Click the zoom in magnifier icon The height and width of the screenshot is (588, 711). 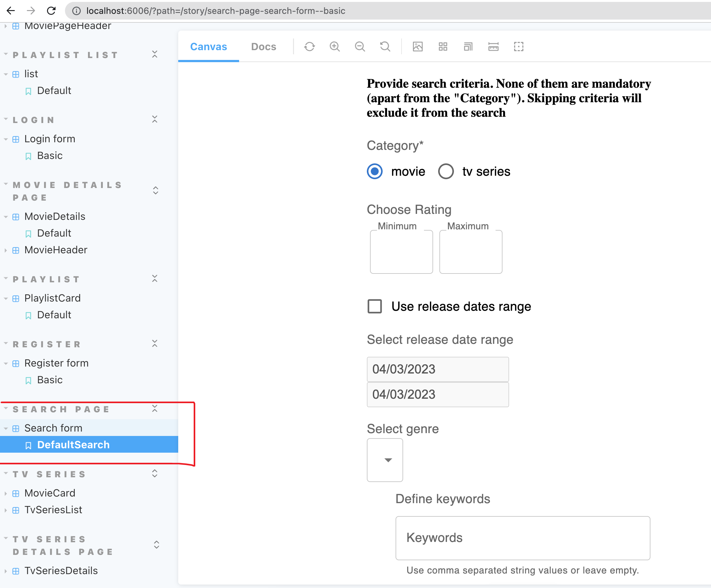tap(334, 47)
